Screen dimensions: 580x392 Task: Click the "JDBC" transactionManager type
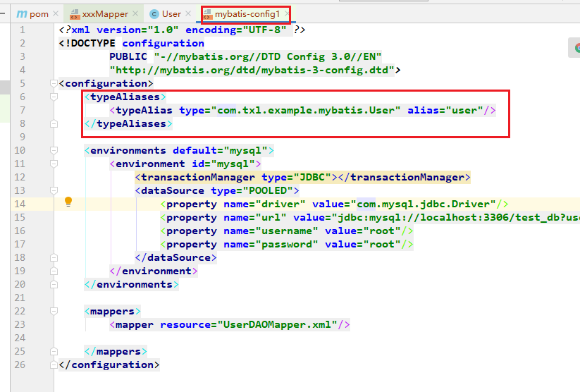point(312,177)
